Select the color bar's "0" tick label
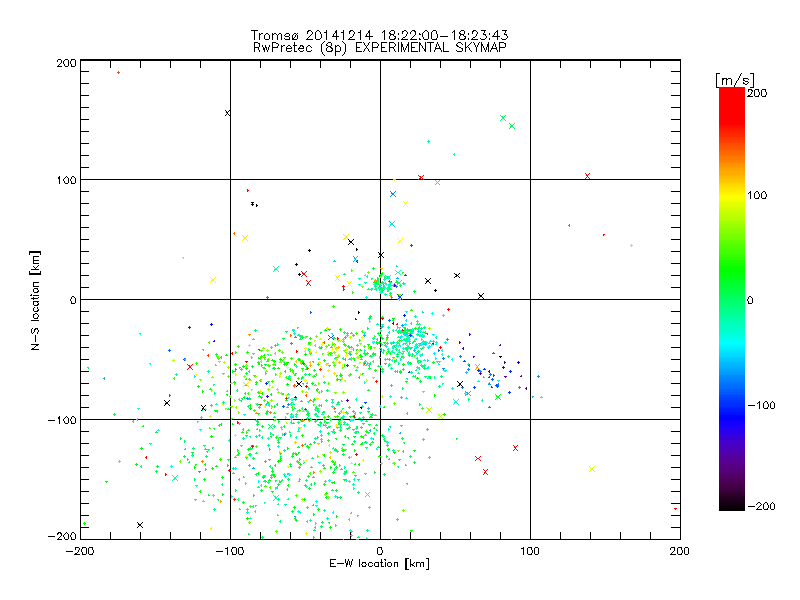The height and width of the screenshot is (600, 800). 750,301
